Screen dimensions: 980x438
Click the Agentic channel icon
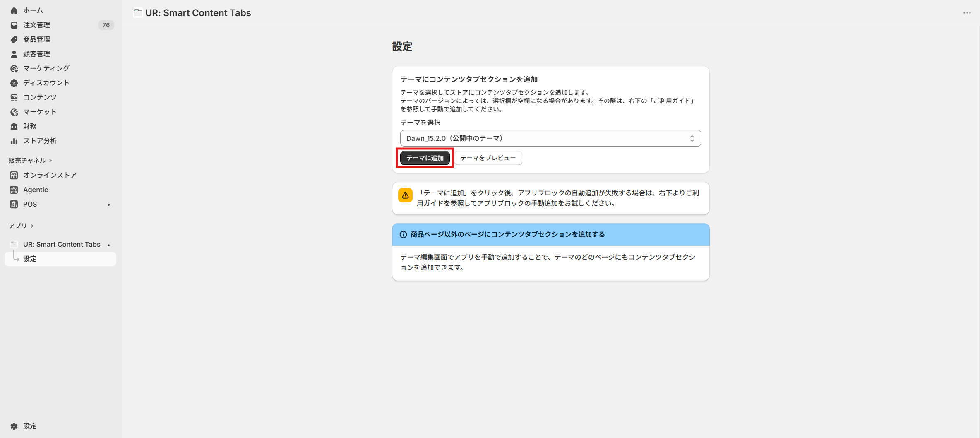click(x=14, y=190)
